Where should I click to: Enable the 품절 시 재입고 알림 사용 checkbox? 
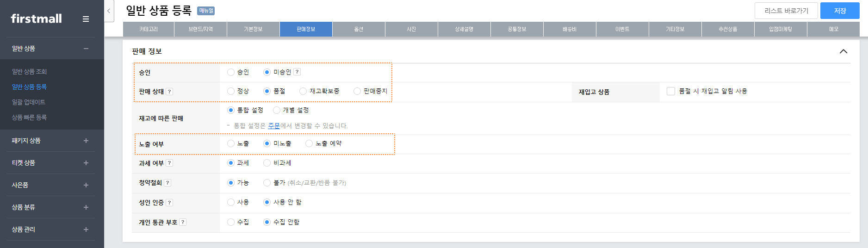click(670, 91)
